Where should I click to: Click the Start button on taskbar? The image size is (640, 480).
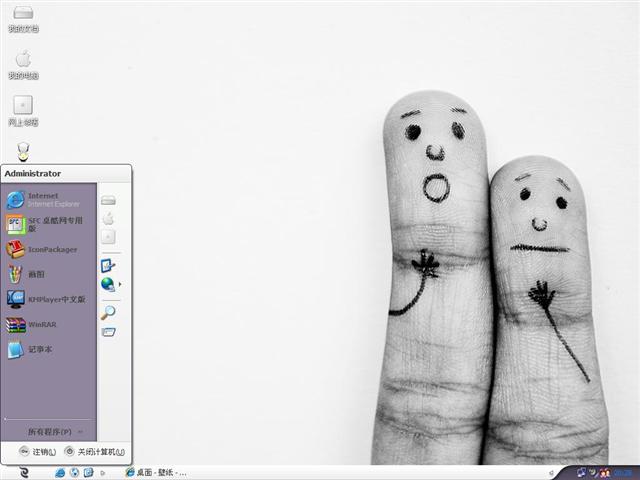coord(24,473)
